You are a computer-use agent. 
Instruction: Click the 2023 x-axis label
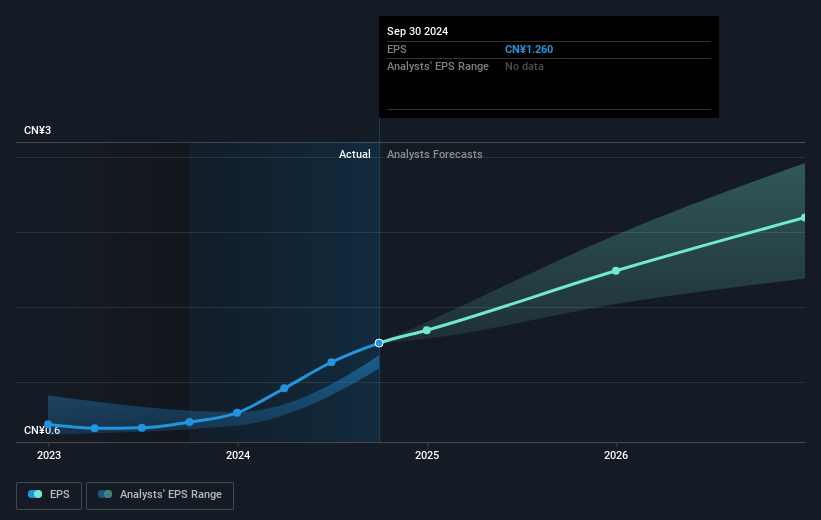49,455
